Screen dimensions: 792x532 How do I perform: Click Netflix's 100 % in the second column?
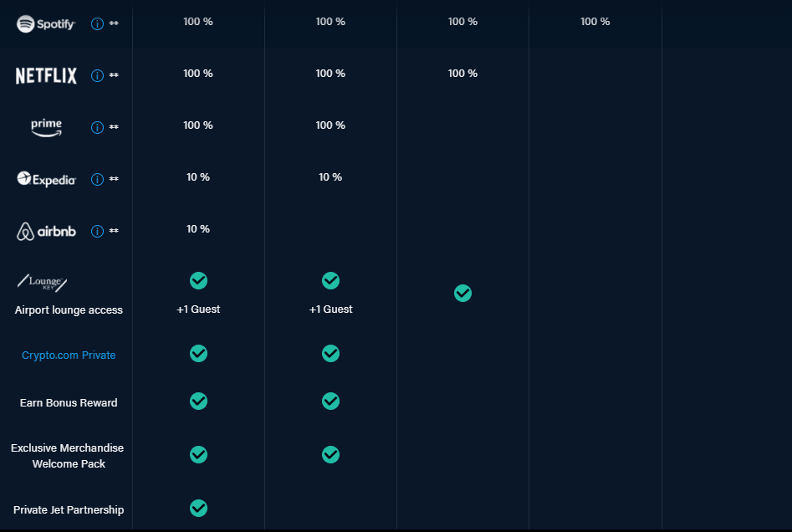coord(330,74)
